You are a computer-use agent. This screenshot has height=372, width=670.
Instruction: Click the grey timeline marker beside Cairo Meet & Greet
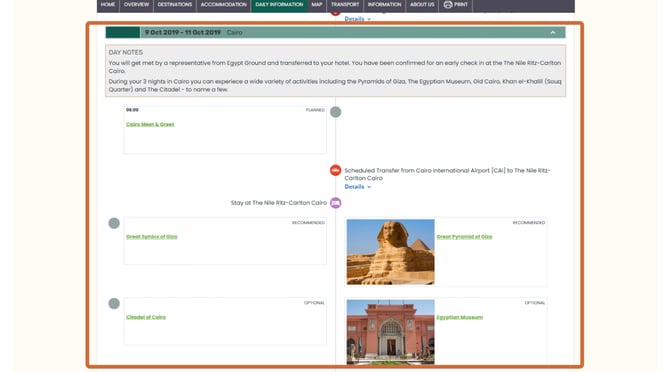[x=335, y=112]
